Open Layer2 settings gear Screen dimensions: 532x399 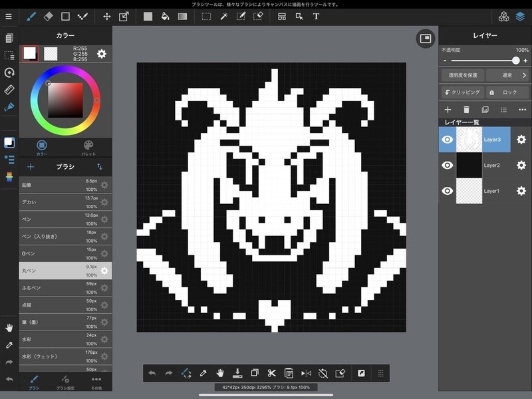coord(521,165)
